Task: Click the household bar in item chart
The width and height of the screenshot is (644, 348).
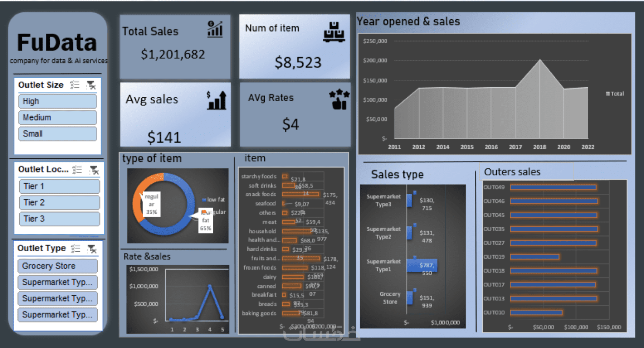Action: click(x=297, y=231)
